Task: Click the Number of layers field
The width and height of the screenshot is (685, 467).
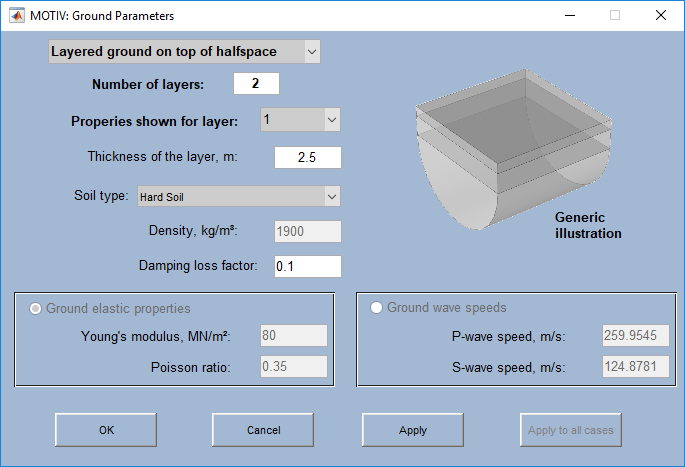Action: tap(256, 84)
